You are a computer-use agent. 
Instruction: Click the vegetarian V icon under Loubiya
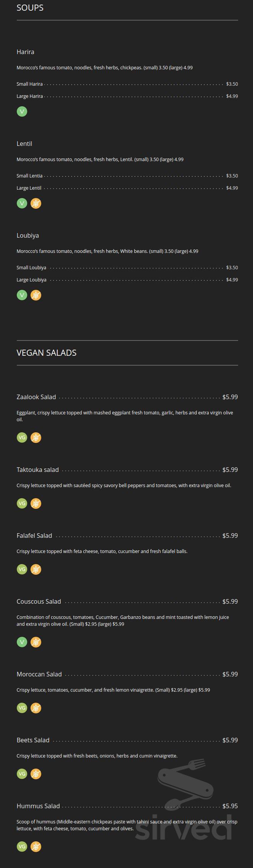22,295
